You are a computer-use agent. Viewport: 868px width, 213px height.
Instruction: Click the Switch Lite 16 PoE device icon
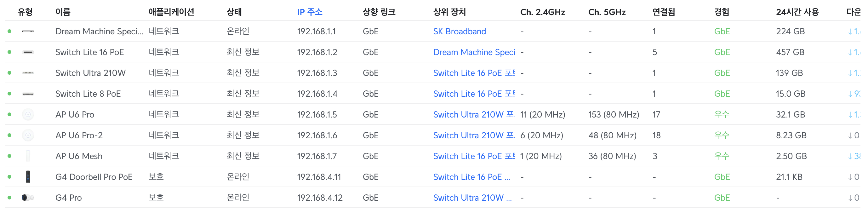tap(28, 52)
